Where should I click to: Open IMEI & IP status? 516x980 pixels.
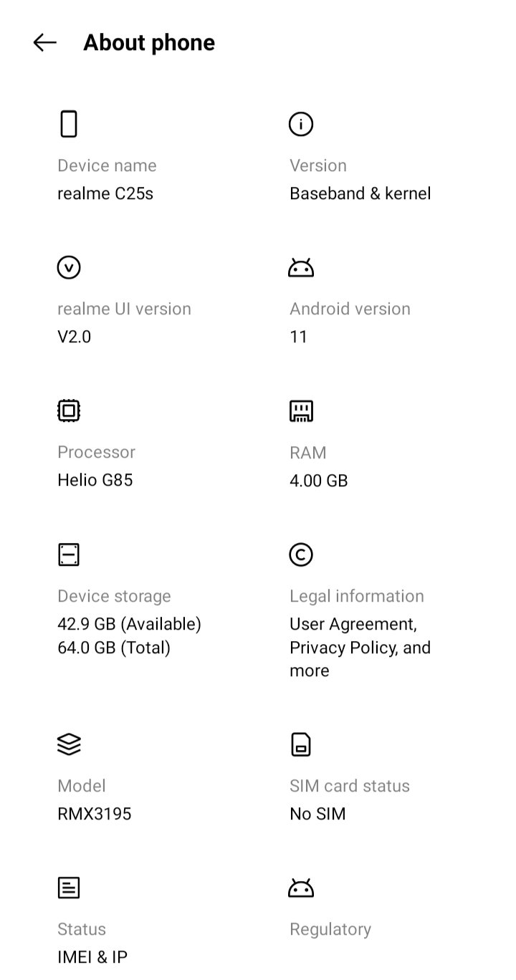(x=92, y=957)
